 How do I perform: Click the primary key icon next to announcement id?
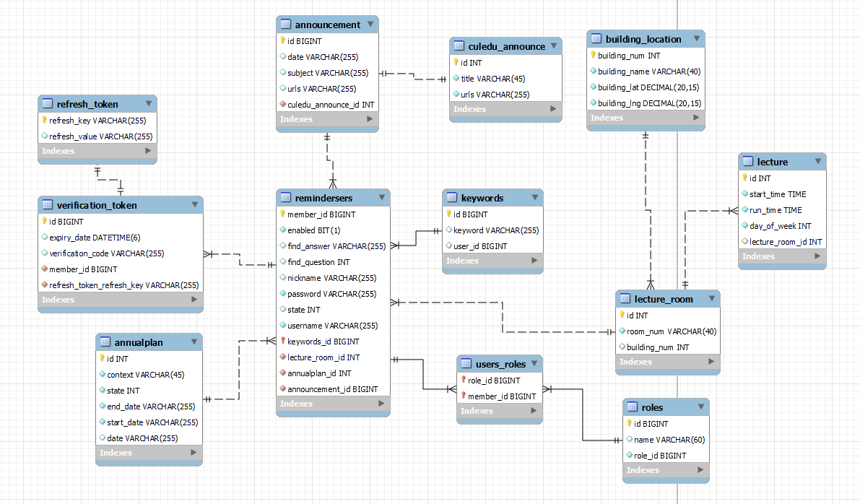[x=283, y=41]
